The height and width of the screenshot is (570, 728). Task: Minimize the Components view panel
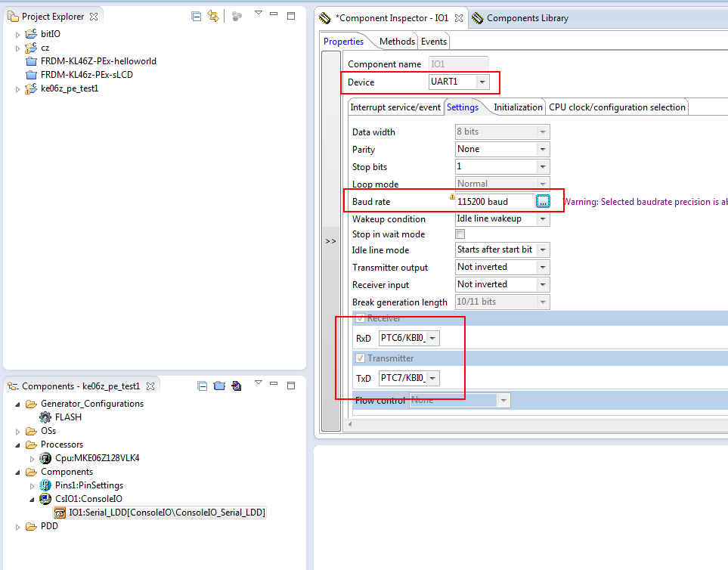point(274,383)
